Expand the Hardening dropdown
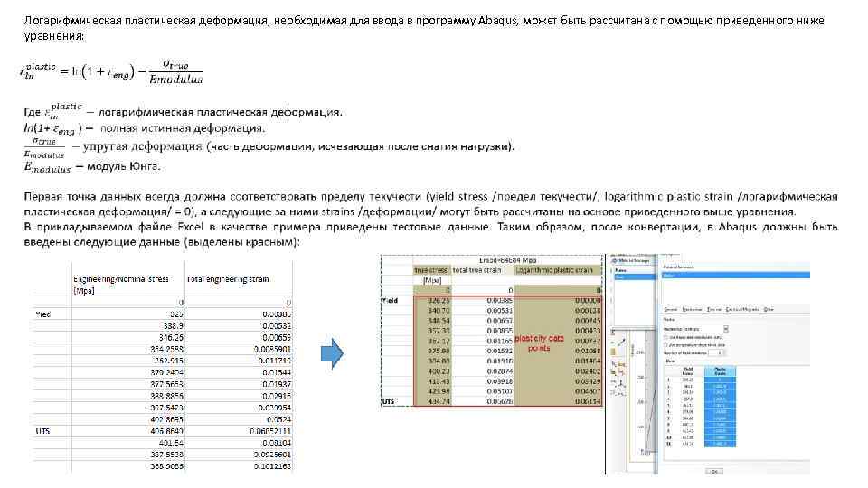This screenshot has height=488, width=868. [x=726, y=329]
